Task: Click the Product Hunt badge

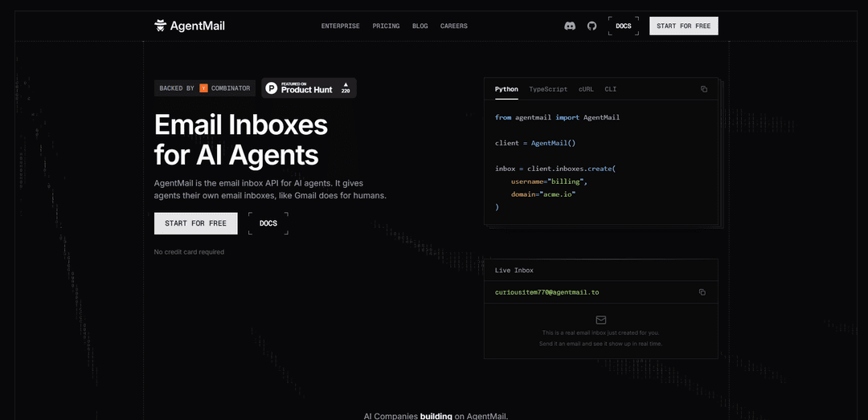Action: (309, 88)
